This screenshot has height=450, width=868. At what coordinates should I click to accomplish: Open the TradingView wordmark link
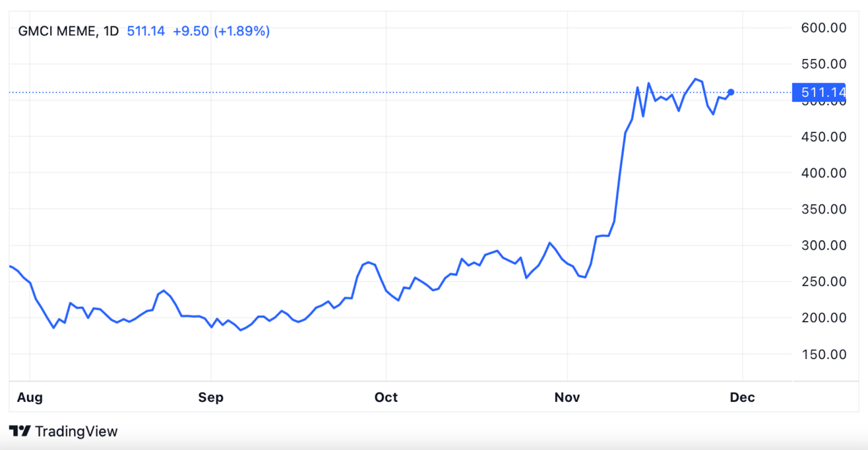tap(76, 432)
